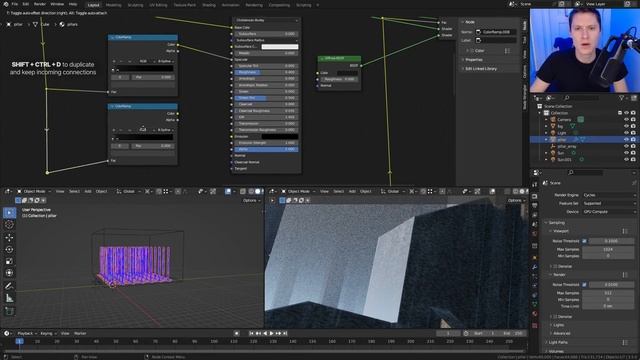Expand the Light Paths panel
Screen dimensions: 640x360
click(558, 342)
